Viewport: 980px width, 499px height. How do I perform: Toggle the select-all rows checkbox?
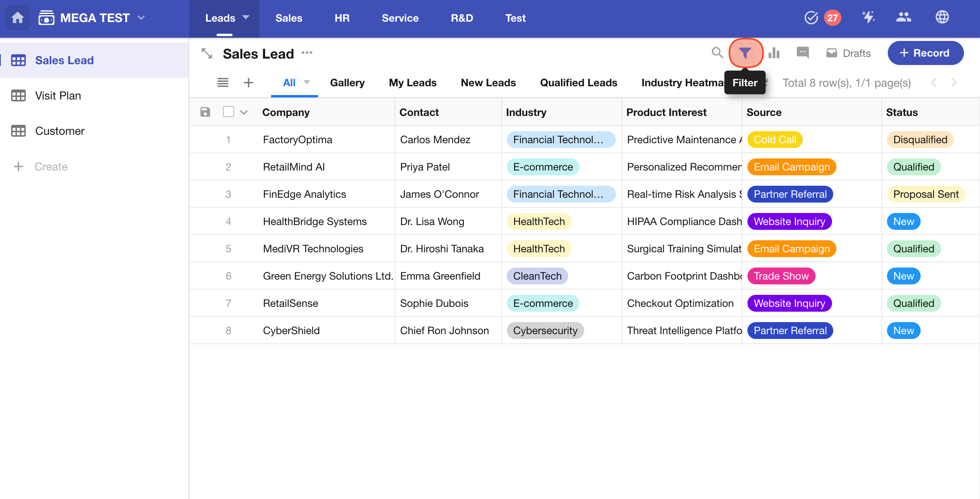click(x=229, y=112)
